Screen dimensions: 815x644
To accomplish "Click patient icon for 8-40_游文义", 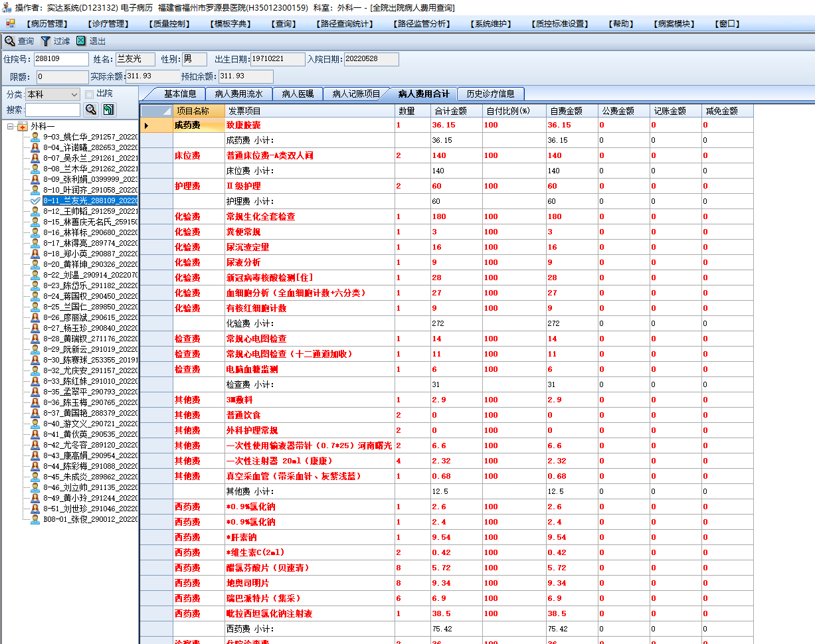I will [35, 424].
